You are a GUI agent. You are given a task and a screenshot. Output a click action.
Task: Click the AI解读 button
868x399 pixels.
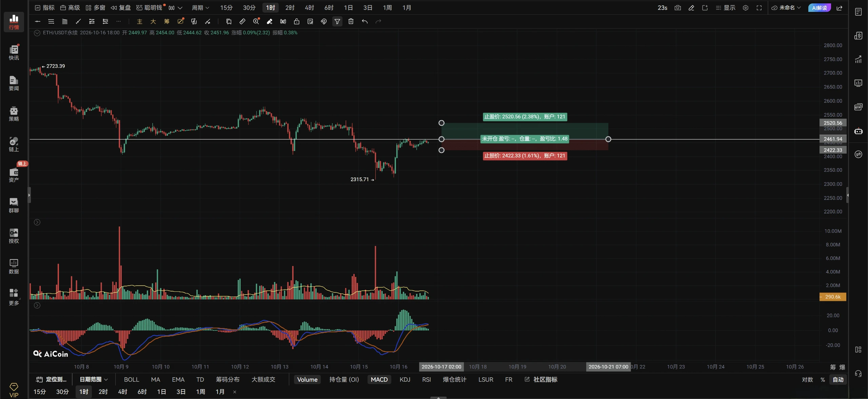coord(819,7)
